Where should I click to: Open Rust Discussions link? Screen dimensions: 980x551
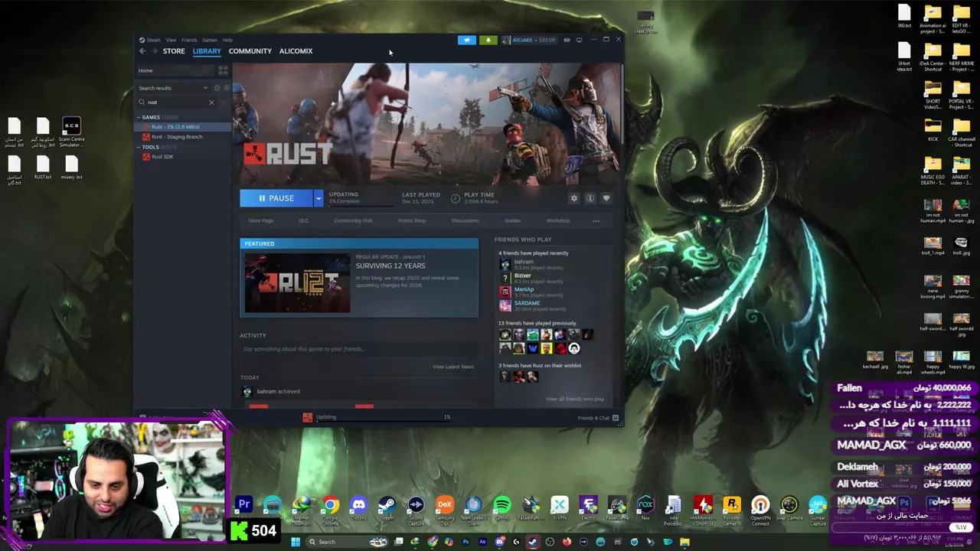tap(465, 221)
